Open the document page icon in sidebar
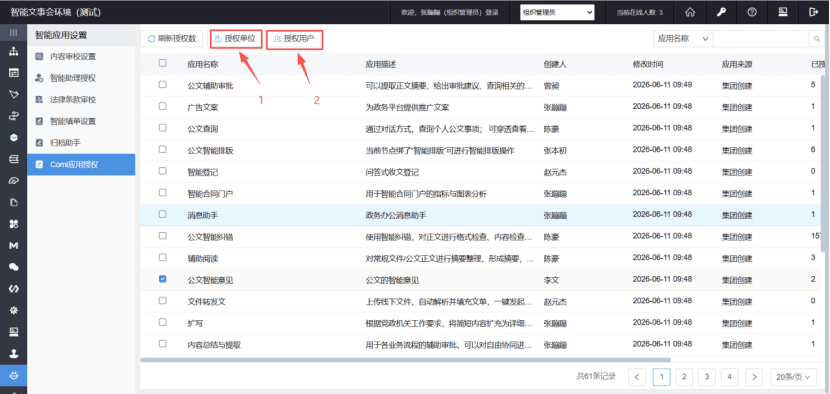 (x=14, y=202)
